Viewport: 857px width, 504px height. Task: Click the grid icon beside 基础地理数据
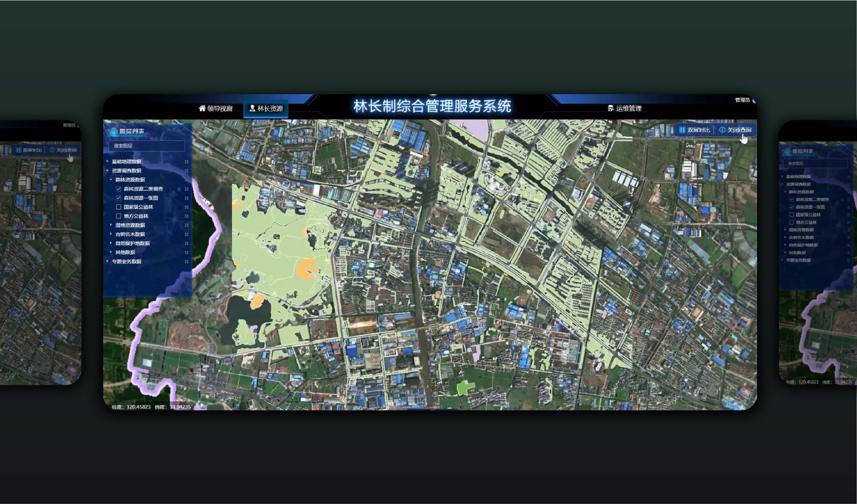(x=187, y=161)
